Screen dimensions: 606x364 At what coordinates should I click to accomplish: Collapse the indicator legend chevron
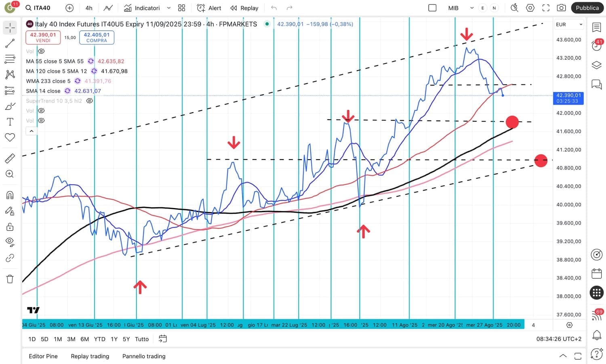pyautogui.click(x=31, y=131)
